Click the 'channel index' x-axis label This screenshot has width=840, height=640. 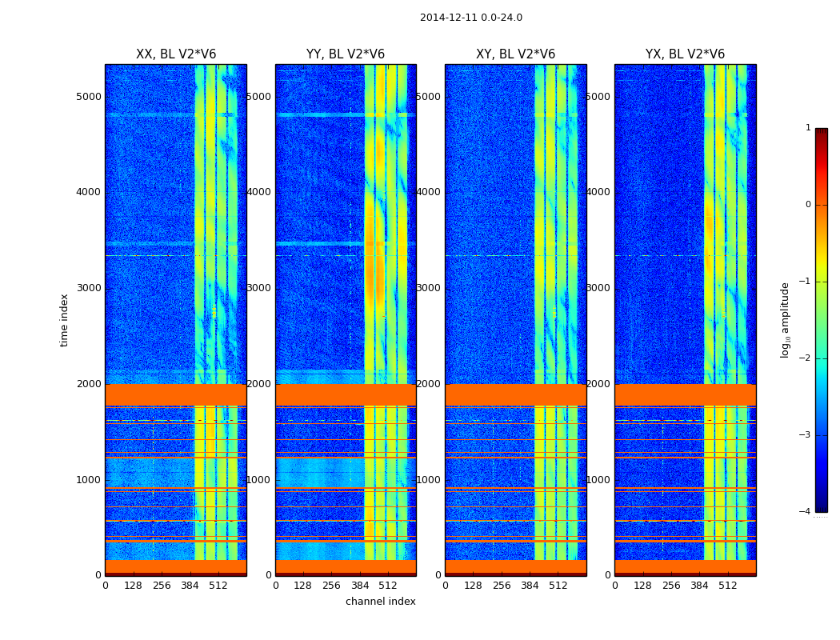(x=380, y=602)
